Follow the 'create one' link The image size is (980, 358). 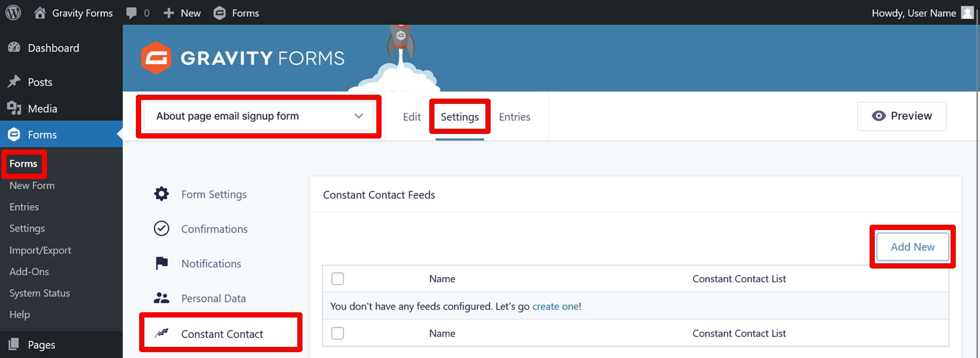(x=555, y=306)
